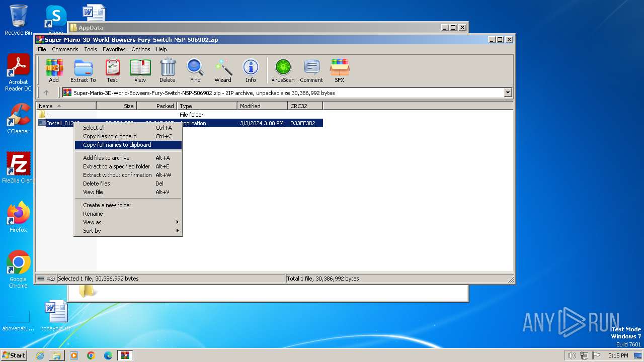Select the parent folder '..' row

pyautogui.click(x=180, y=115)
